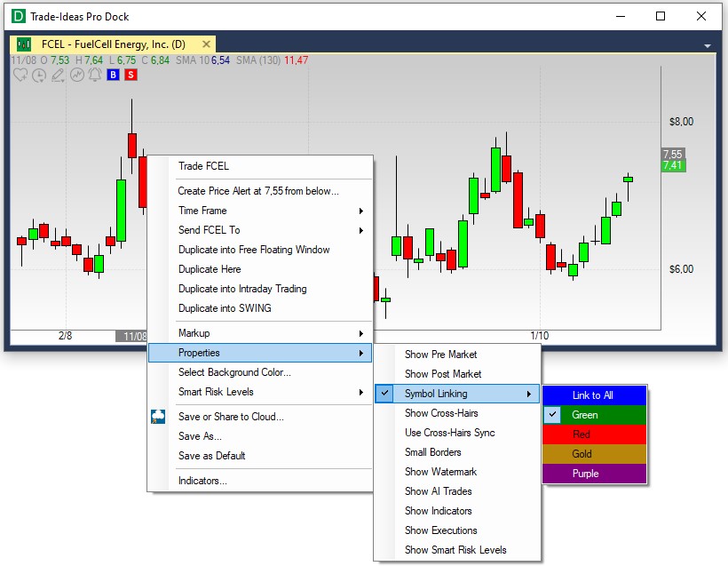
Task: Click SMA 10 6,54 indicator readout
Action: click(202, 60)
